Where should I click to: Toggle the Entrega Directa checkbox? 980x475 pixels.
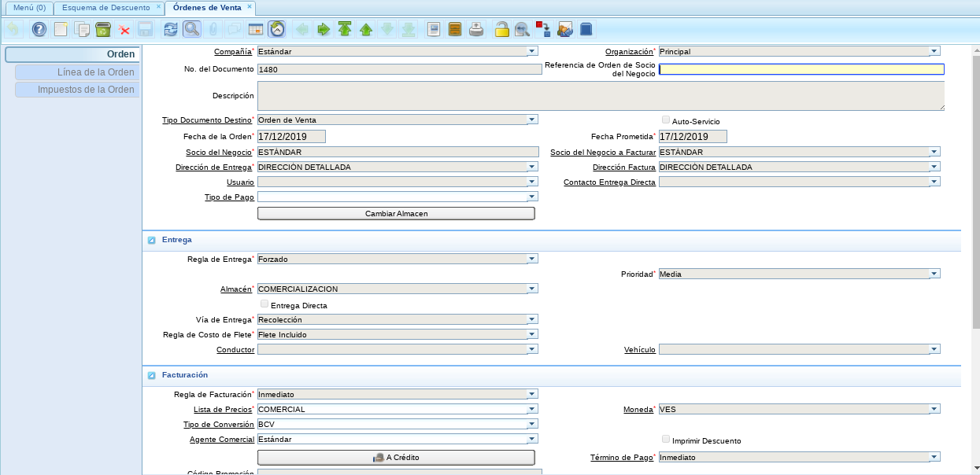click(264, 304)
